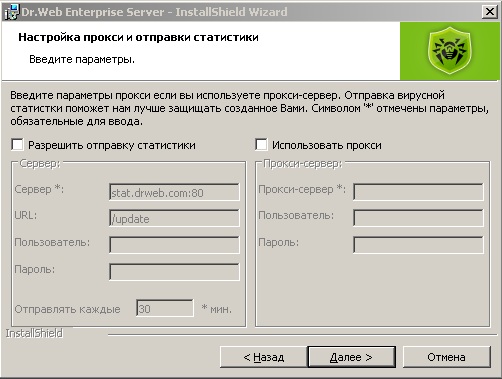Viewport: 502px width, 379px height.
Task: Close the InstallShield Wizard window
Action: pyautogui.click(x=490, y=12)
